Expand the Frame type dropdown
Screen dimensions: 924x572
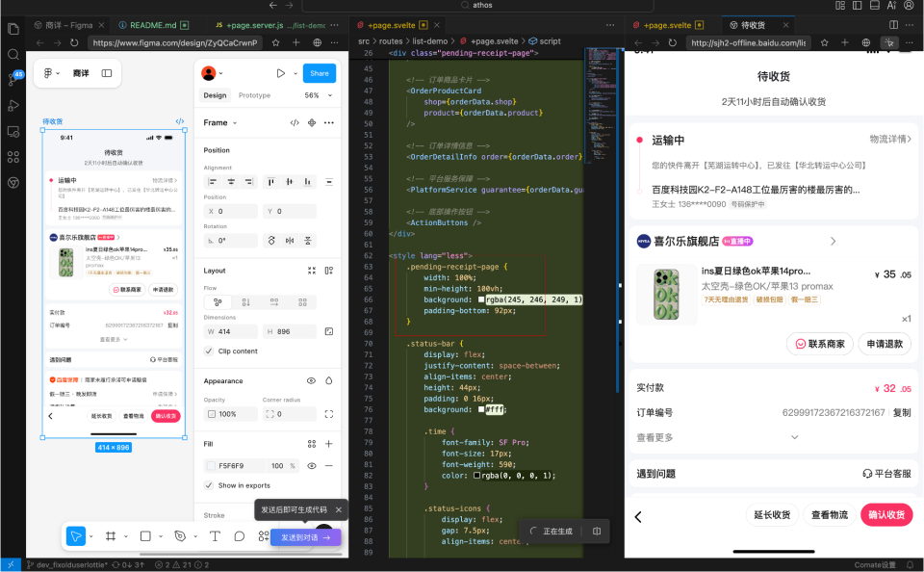235,122
